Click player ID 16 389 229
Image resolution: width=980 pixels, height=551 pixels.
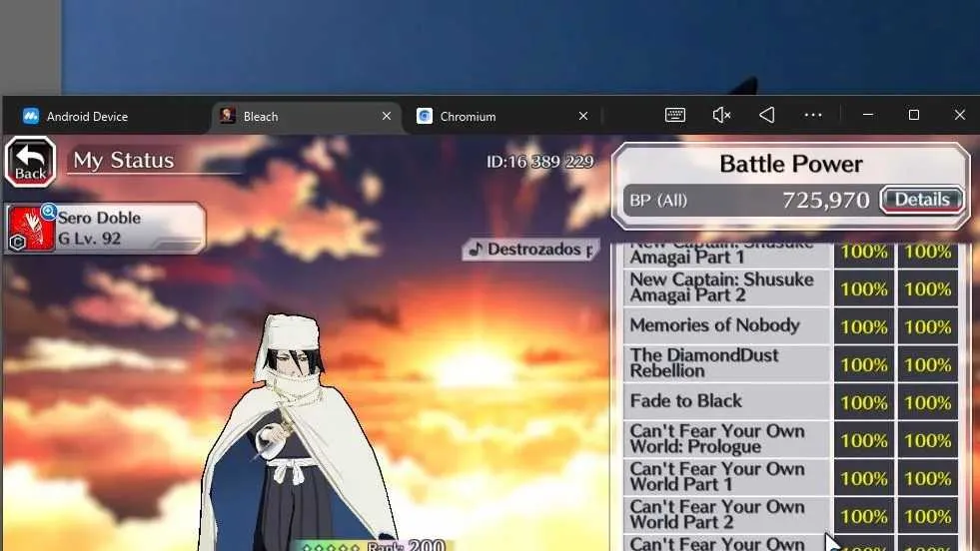pyautogui.click(x=540, y=162)
